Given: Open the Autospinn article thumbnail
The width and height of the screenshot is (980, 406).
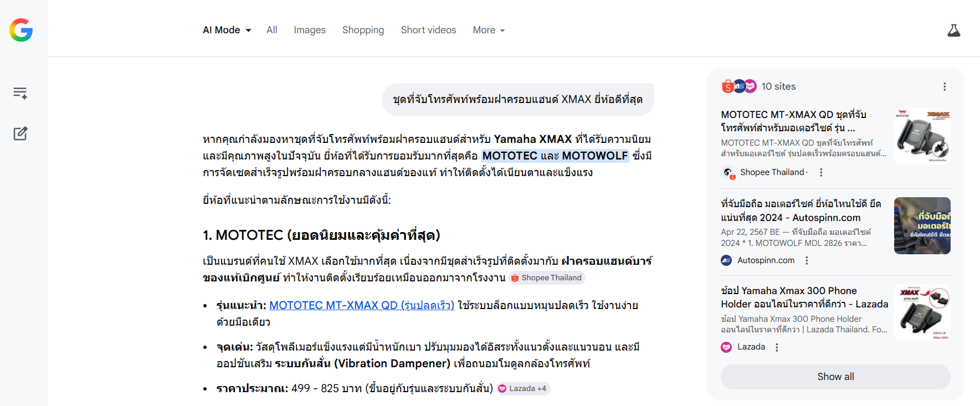Looking at the screenshot, I should tap(922, 225).
